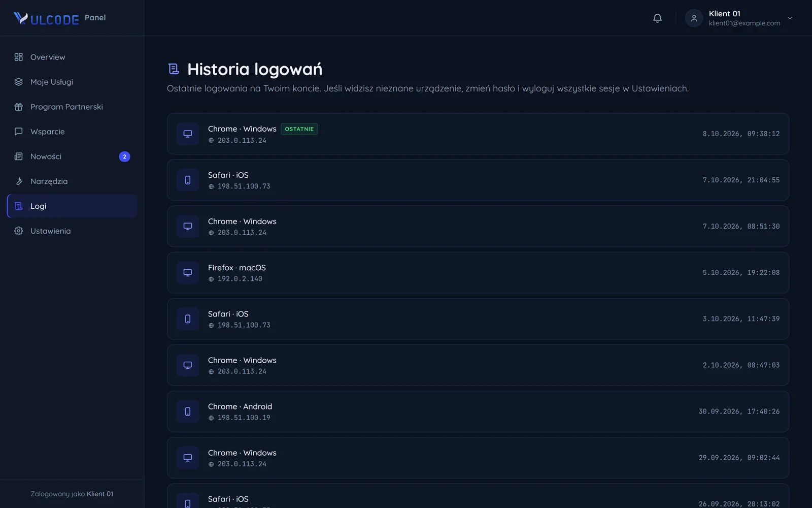Select the Logi sidebar item
The width and height of the screenshot is (812, 508).
point(72,206)
